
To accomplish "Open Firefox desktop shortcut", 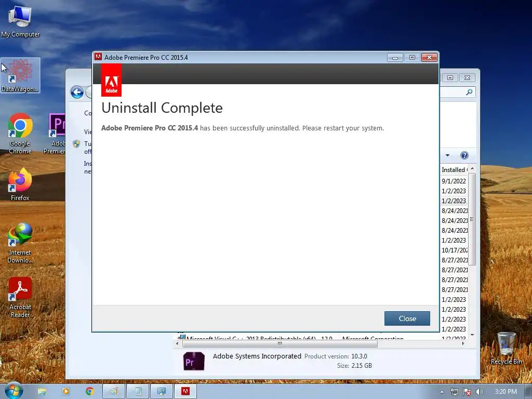I will (x=20, y=184).
